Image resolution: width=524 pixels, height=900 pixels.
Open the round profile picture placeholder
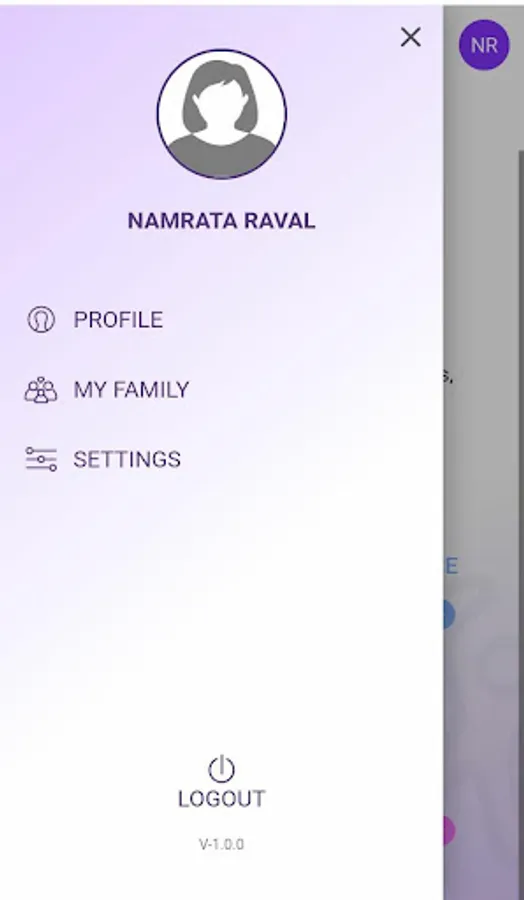click(222, 114)
